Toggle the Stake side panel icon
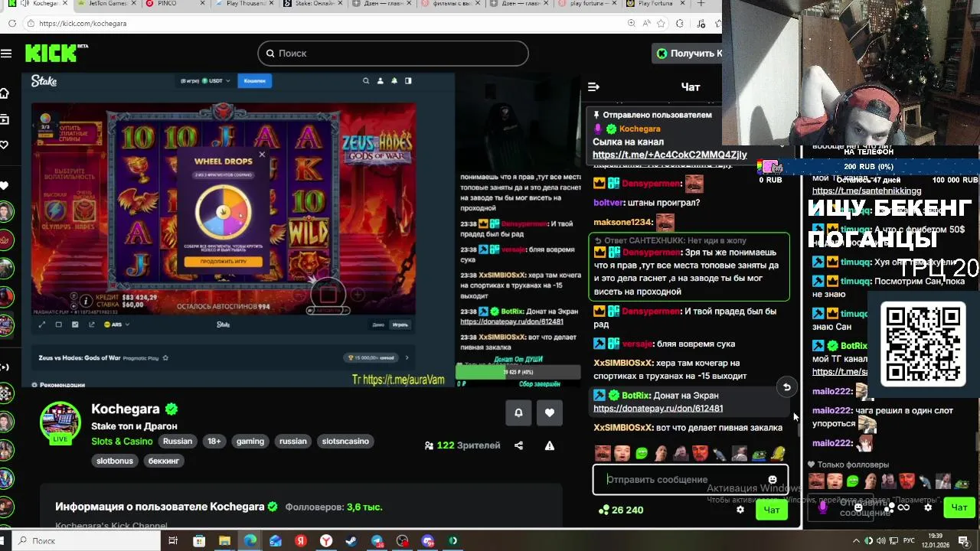Screen dimensions: 980x551 click(408, 80)
